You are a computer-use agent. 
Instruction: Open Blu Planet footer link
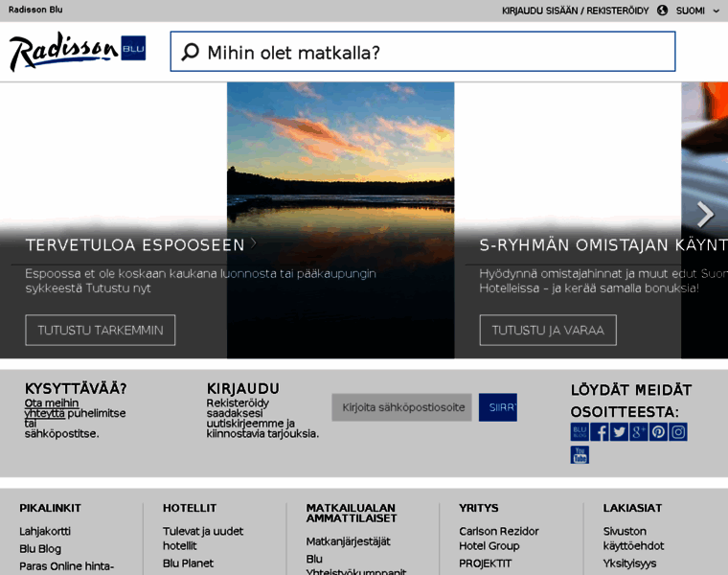[188, 563]
